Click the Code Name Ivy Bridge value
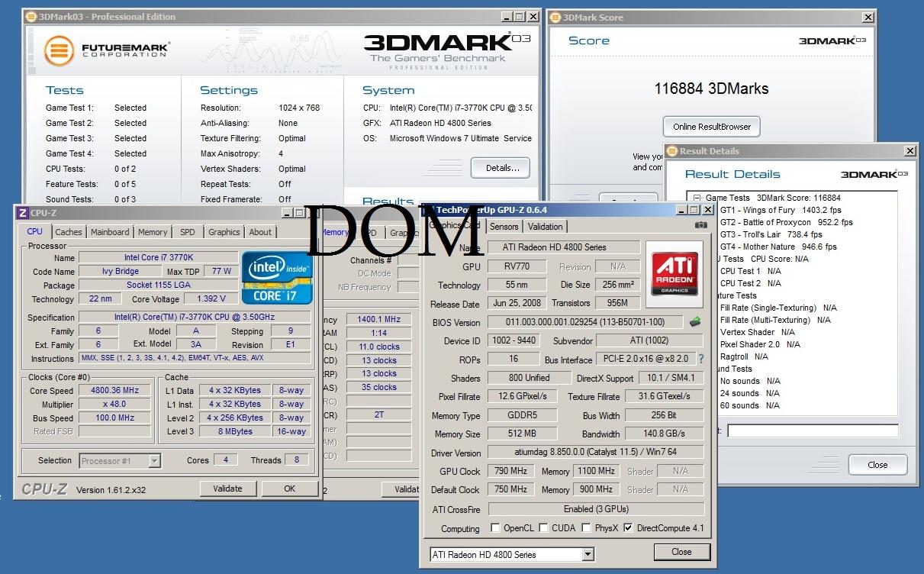The width and height of the screenshot is (924, 574). point(120,272)
